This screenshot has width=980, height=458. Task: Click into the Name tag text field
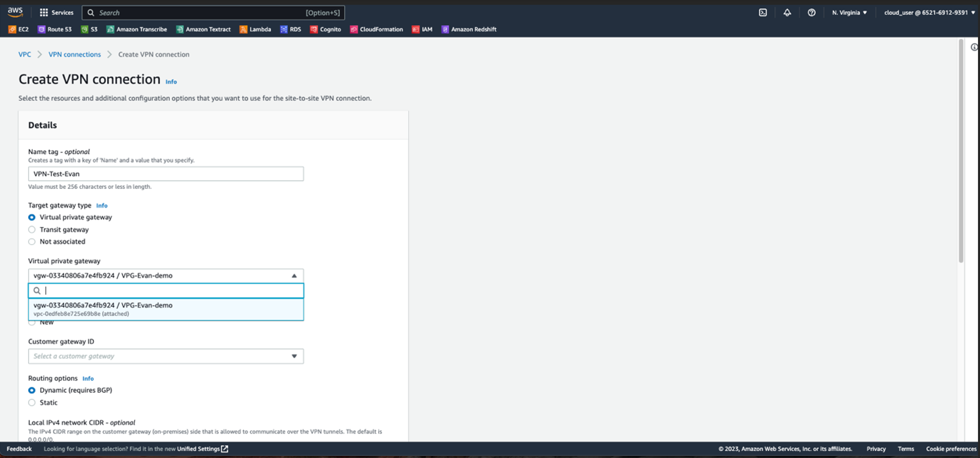point(166,174)
